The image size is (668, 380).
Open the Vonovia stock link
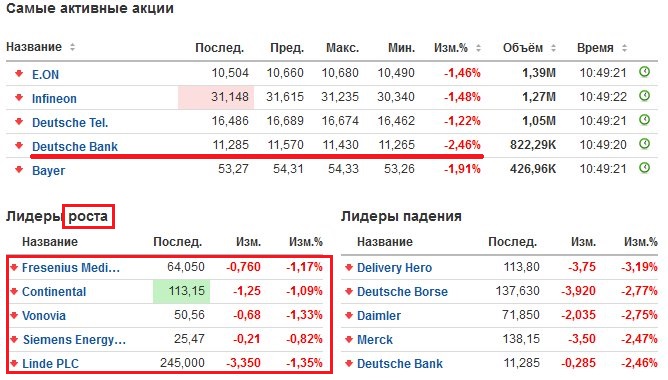click(x=44, y=316)
